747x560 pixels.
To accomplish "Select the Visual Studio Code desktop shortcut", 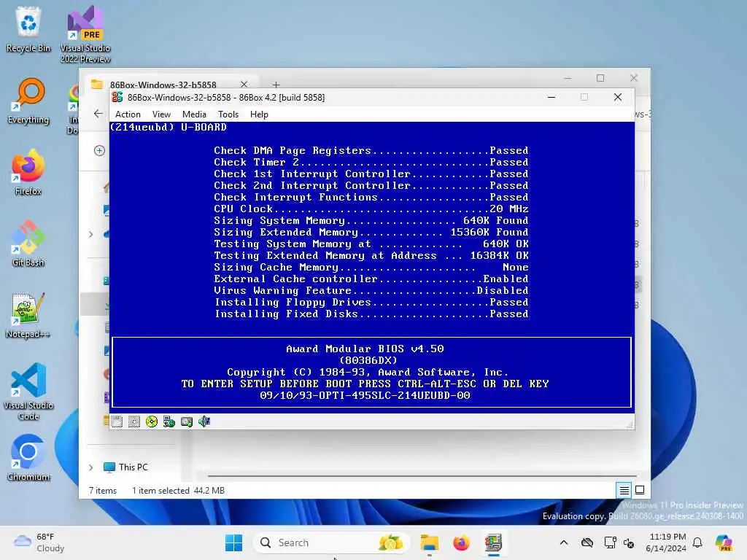I will pos(28,392).
